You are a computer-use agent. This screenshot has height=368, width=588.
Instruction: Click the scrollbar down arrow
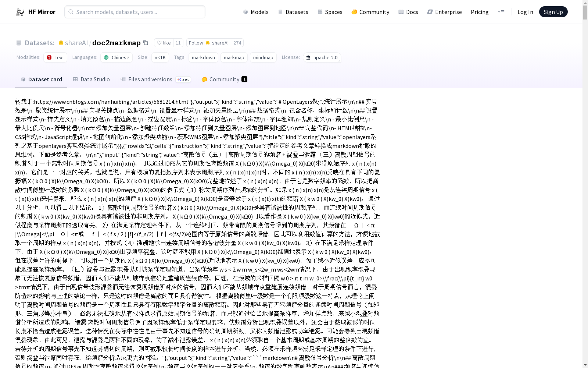[x=585, y=365]
